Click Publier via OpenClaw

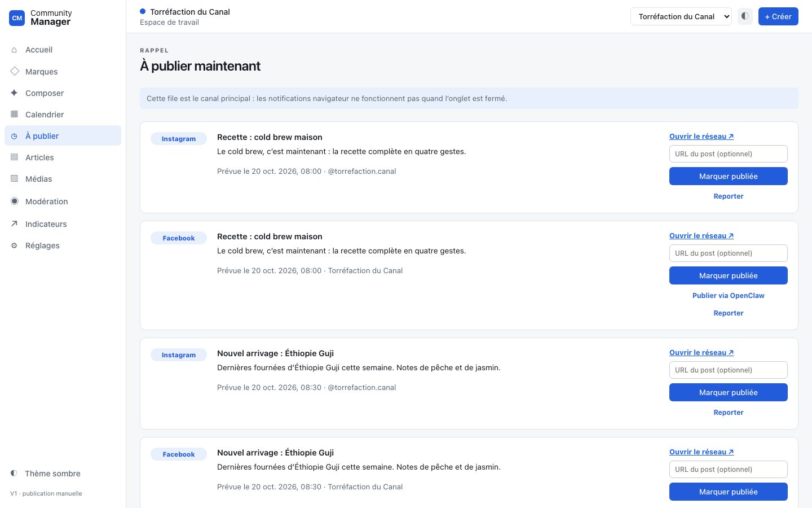point(729,296)
